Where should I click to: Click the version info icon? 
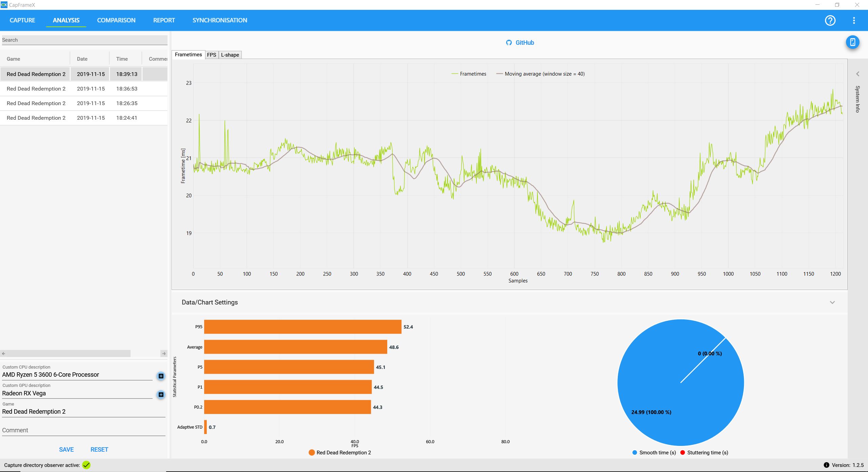pos(826,465)
